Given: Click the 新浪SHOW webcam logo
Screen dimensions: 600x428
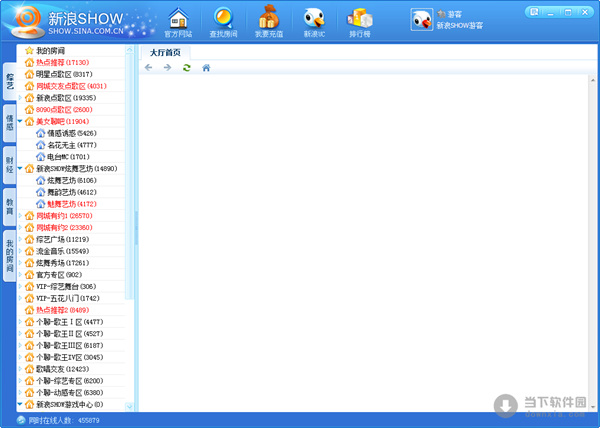Looking at the screenshot, I should pos(27,21).
